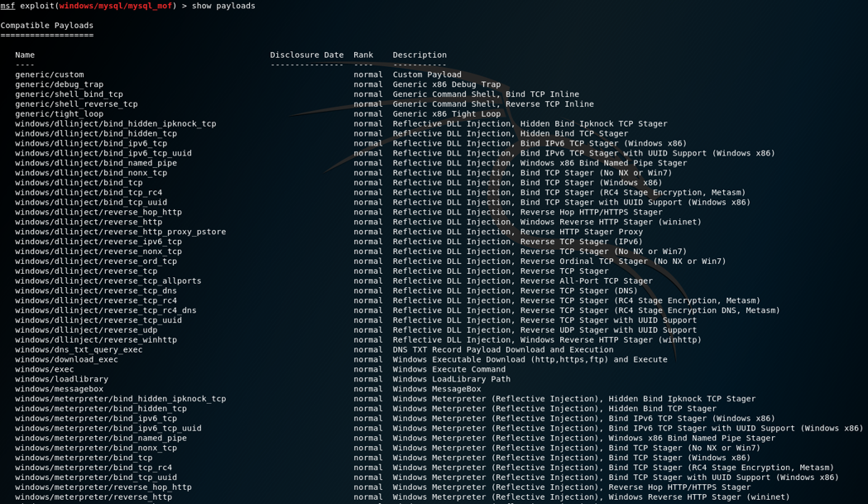Image resolution: width=868 pixels, height=504 pixels.
Task: Select payload name generic/tight_loop
Action: [x=60, y=114]
